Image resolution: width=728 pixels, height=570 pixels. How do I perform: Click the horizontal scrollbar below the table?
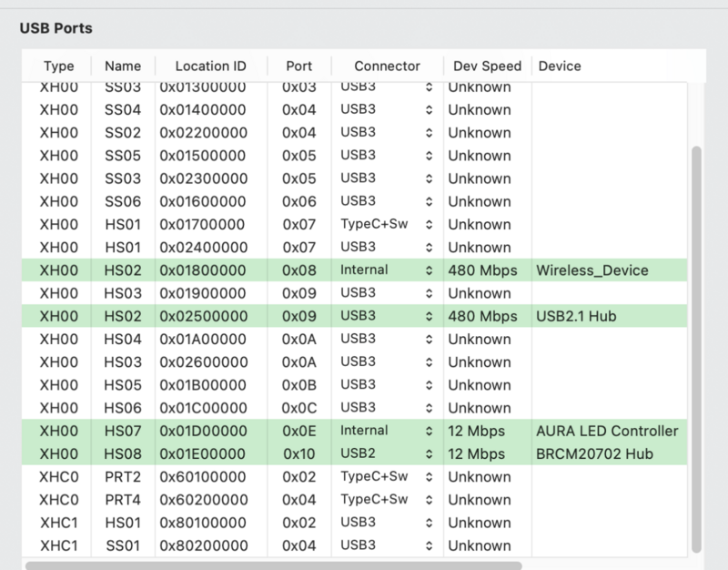pyautogui.click(x=273, y=565)
